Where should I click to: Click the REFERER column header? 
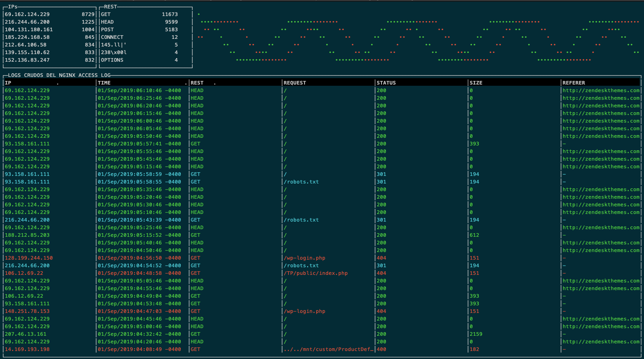(574, 83)
